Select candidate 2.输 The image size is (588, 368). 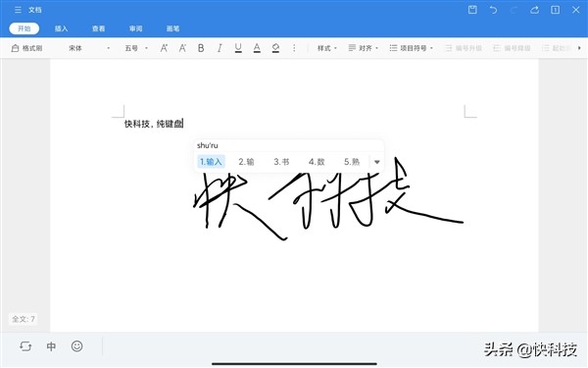(246, 162)
